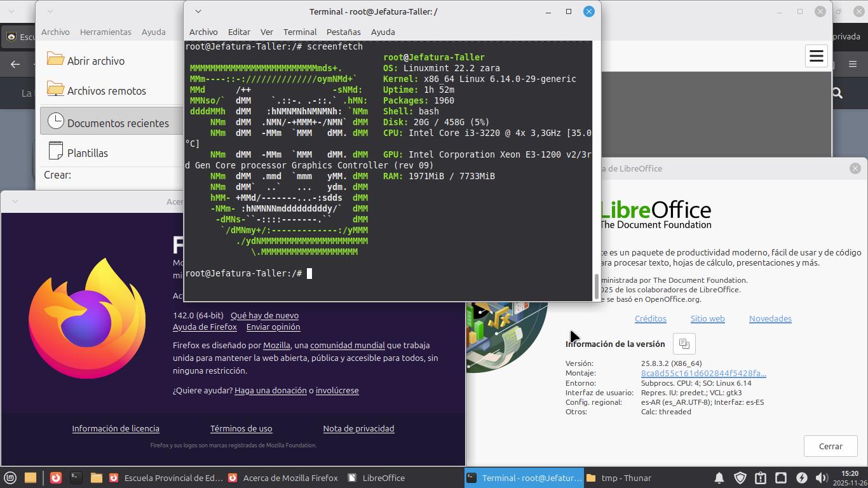Viewport: 868px width, 488px height.
Task: Open the Linux Mint start menu
Action: click(10, 478)
